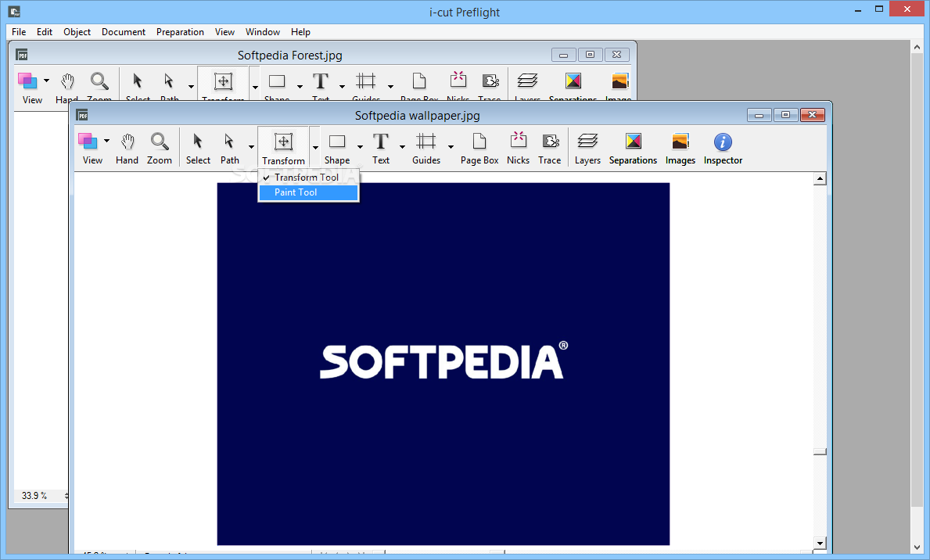Click the Page Box icon in Softpedia Forest window
The width and height of the screenshot is (930, 560).
point(419,81)
